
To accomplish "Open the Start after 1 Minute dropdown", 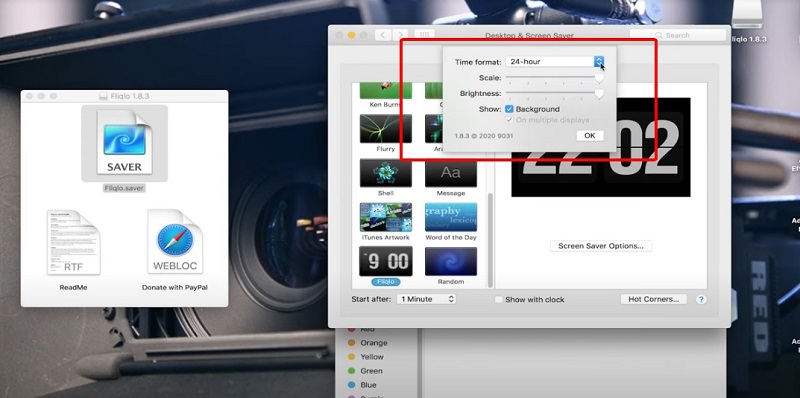I will (427, 299).
